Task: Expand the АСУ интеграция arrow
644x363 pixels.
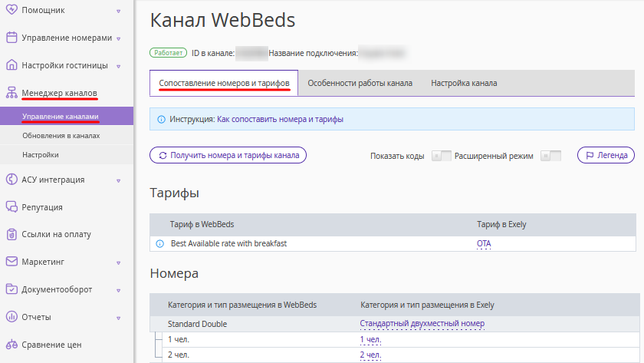Action: (x=118, y=180)
